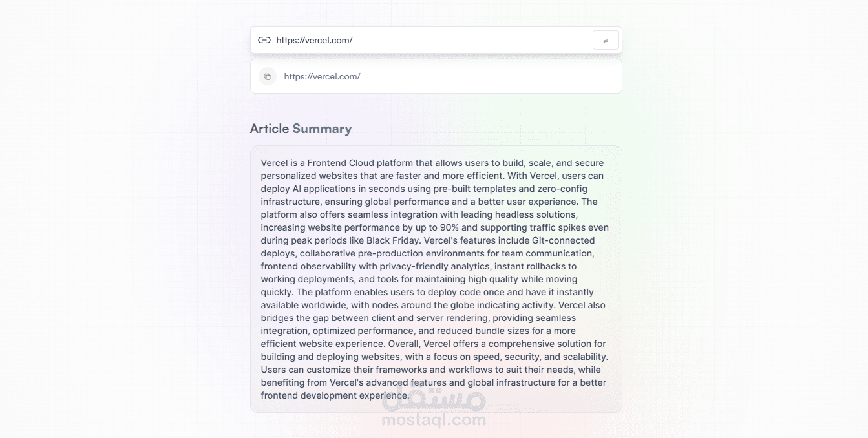868x438 pixels.
Task: Click the Article Summary heading
Action: (x=301, y=129)
